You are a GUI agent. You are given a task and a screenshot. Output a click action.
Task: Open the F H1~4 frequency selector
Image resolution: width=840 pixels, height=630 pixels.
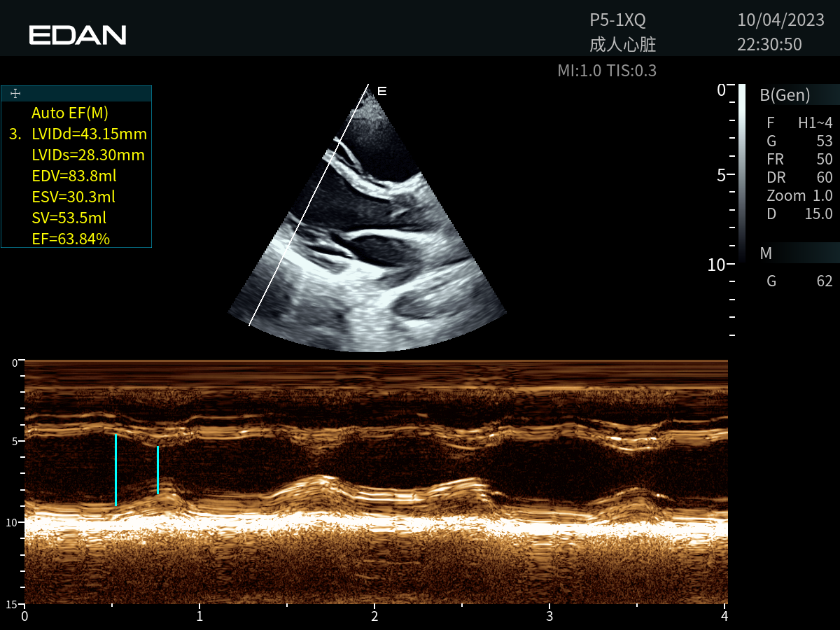pos(794,122)
